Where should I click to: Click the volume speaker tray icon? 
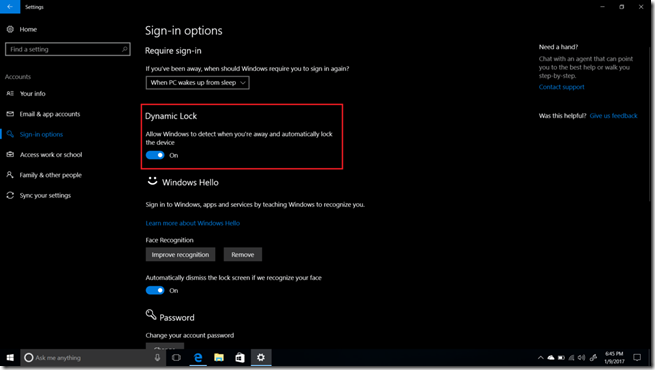coord(581,357)
